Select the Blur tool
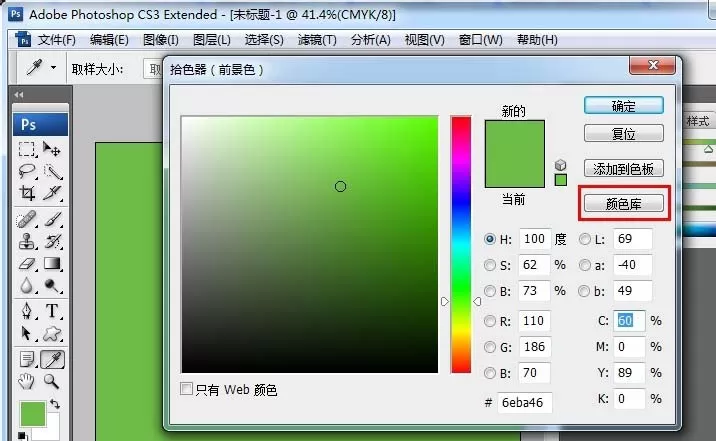Screen dimensions: 716x441 [26, 285]
